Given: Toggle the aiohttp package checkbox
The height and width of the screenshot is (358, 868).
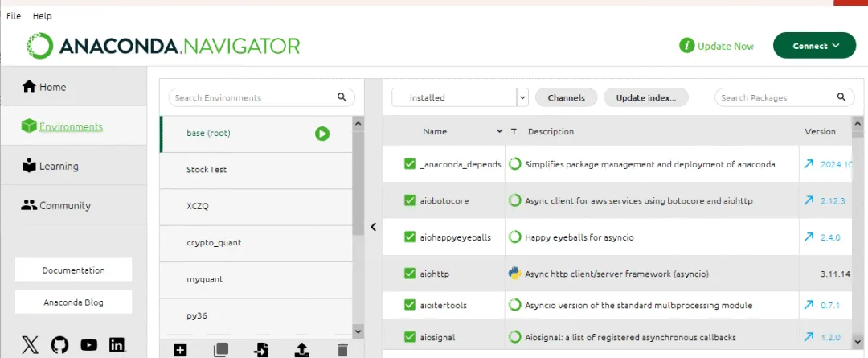Looking at the screenshot, I should pos(410,274).
